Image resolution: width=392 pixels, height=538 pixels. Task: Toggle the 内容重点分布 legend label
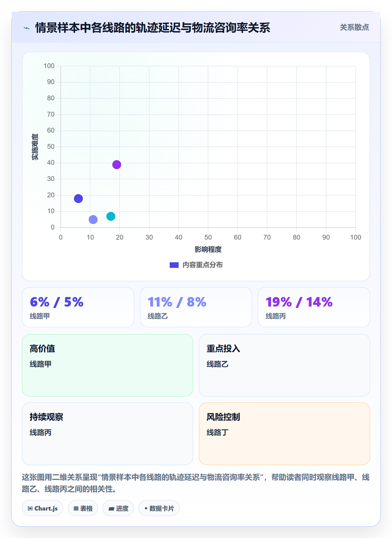202,265
